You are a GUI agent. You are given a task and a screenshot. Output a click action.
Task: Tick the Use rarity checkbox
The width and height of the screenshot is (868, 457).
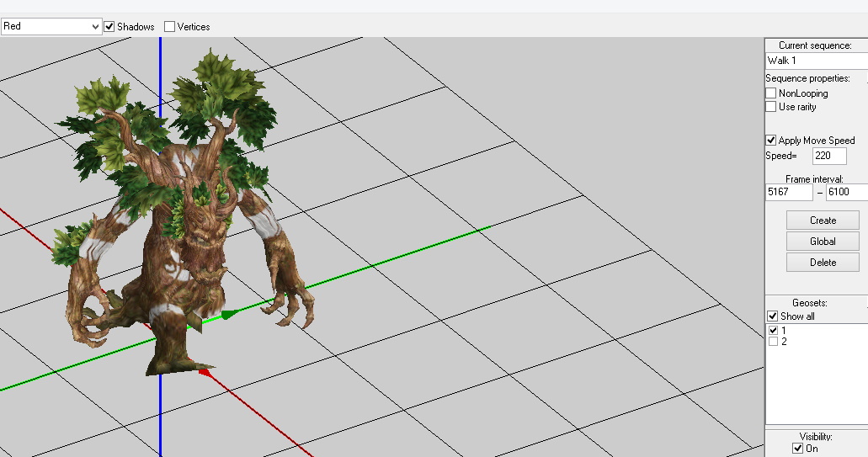point(770,106)
